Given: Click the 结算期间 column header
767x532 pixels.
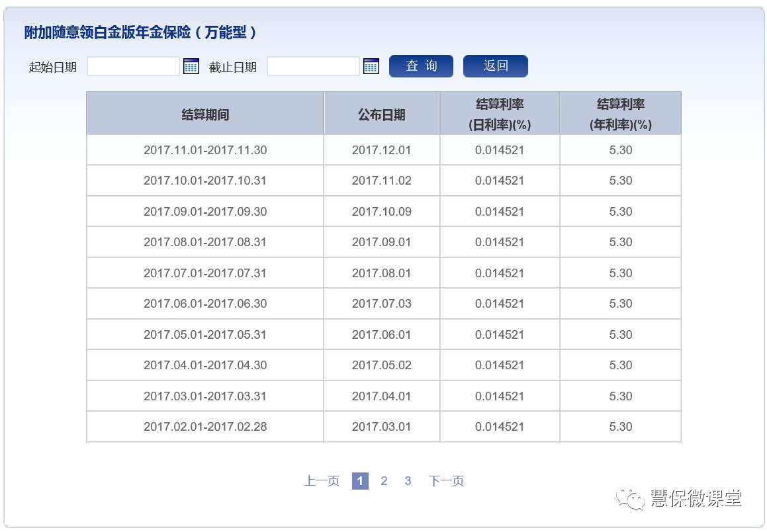Looking at the screenshot, I should 205,113.
